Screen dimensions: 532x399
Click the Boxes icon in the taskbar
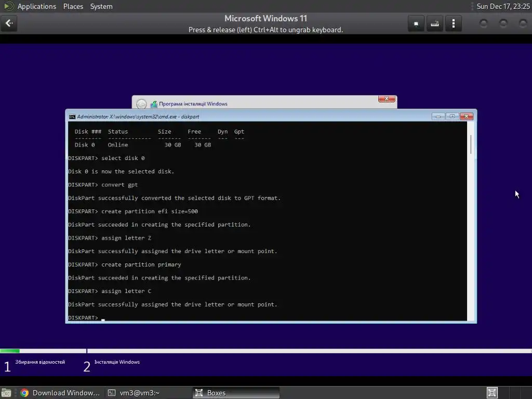pyautogui.click(x=199, y=393)
